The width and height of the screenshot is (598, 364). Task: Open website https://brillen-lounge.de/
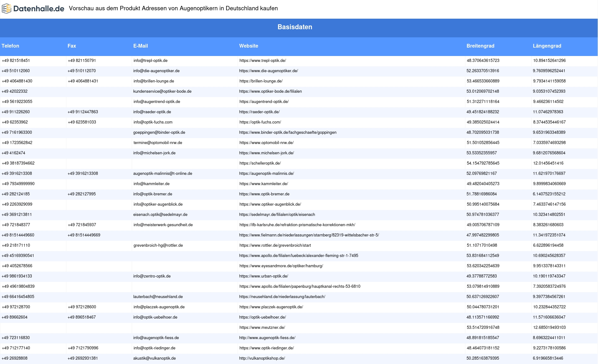click(261, 81)
